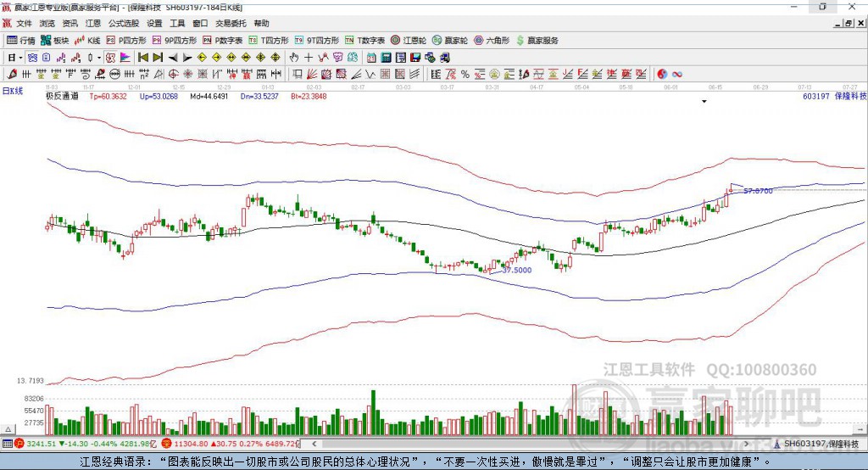Click the last yellow diamond four-arrow icon
Screen dimensions: 868x470
pyautogui.click(x=275, y=58)
